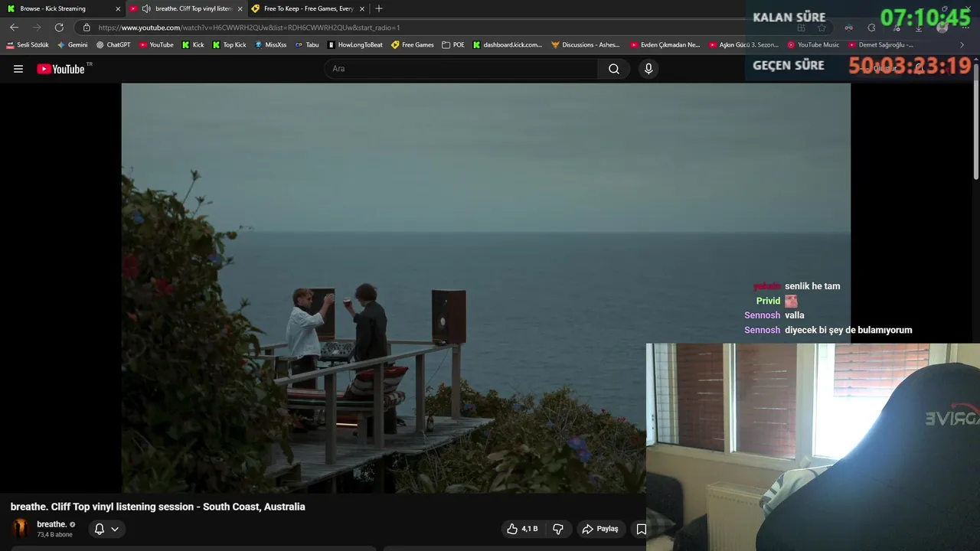Open browser downloads arrow icon
Viewport: 980px width, 551px height.
(919, 28)
